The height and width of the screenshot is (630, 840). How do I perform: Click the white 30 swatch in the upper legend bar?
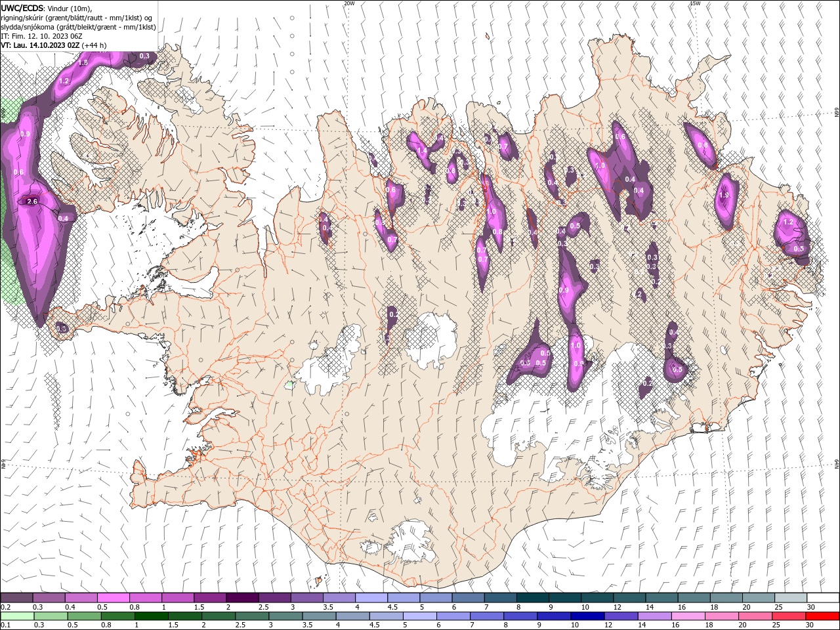(823, 598)
